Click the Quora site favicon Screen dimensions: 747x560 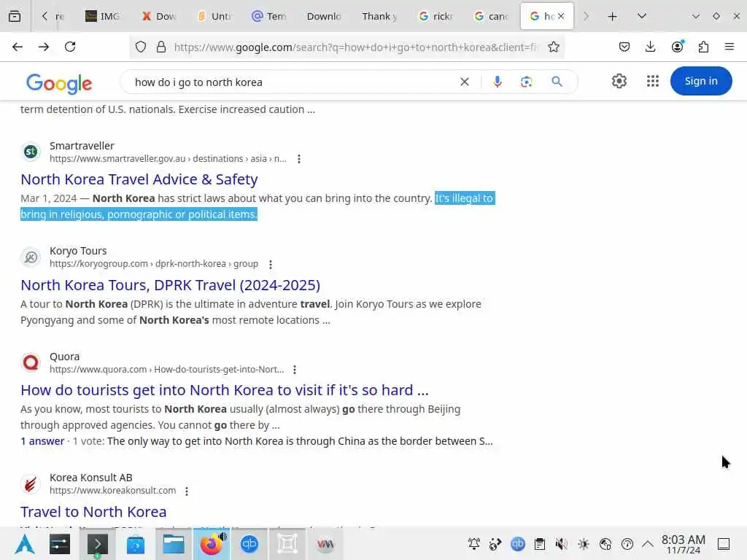click(31, 362)
